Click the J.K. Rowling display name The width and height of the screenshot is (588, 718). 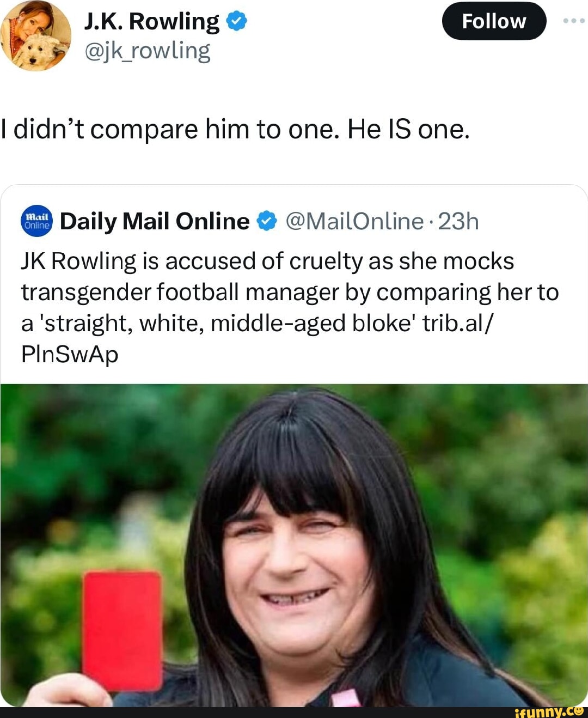point(152,22)
